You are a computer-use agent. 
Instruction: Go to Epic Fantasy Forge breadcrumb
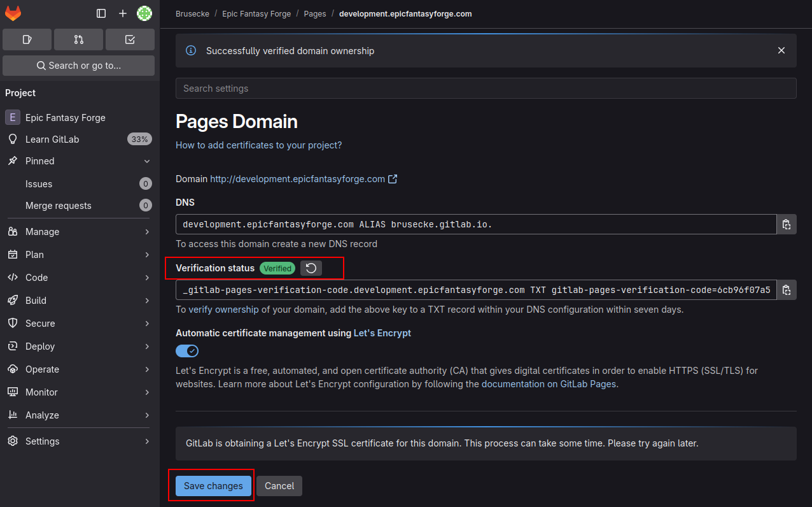[x=256, y=13]
